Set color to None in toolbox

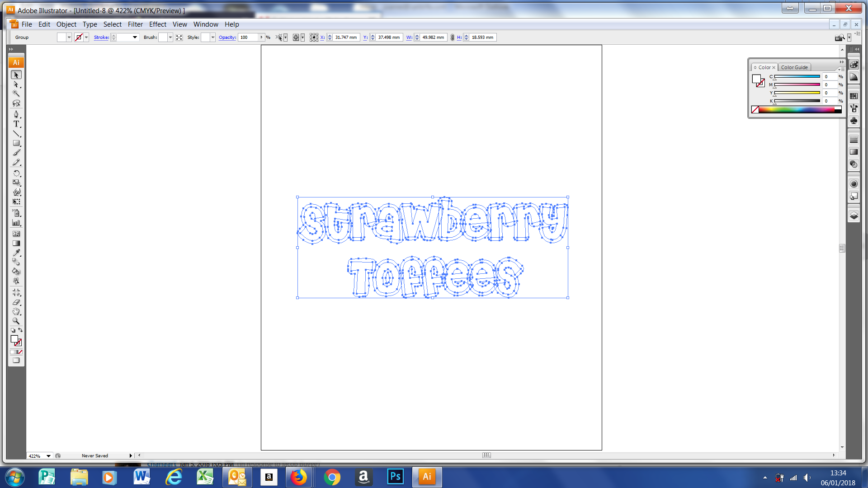(x=20, y=352)
